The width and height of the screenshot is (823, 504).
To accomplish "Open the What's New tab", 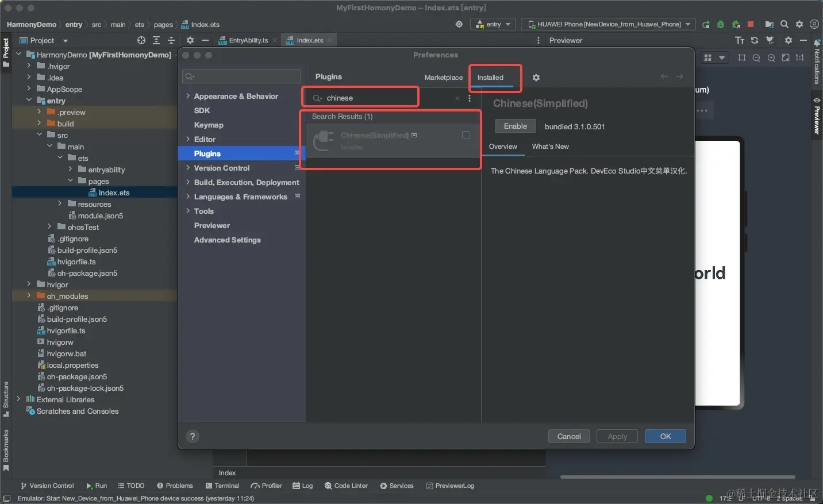I will 550,147.
